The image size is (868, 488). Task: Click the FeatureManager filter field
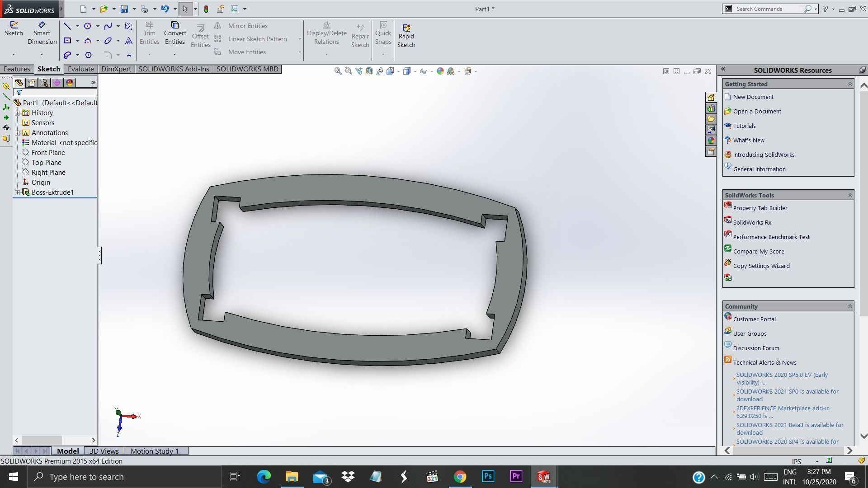click(56, 92)
